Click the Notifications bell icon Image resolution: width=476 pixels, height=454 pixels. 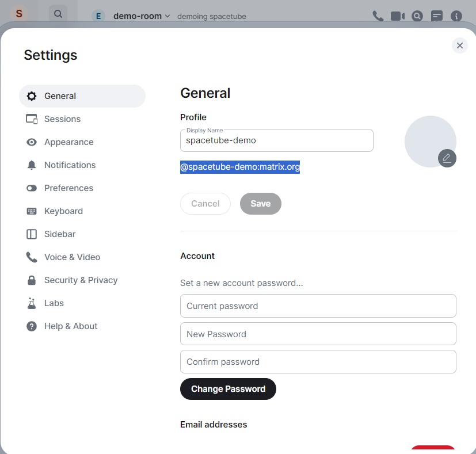click(x=32, y=165)
